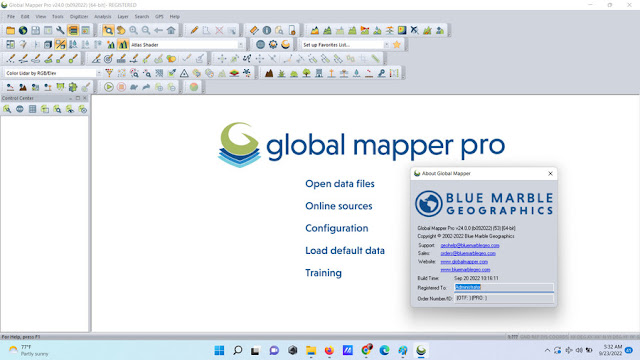640x360 pixels.
Task: Click the gold star Favorites icon
Action: coord(397,44)
